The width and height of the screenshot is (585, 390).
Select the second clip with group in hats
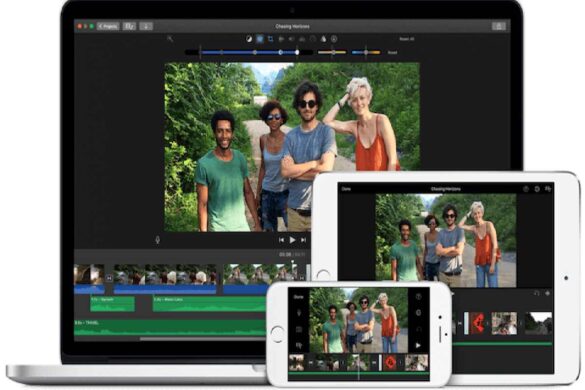point(165,279)
